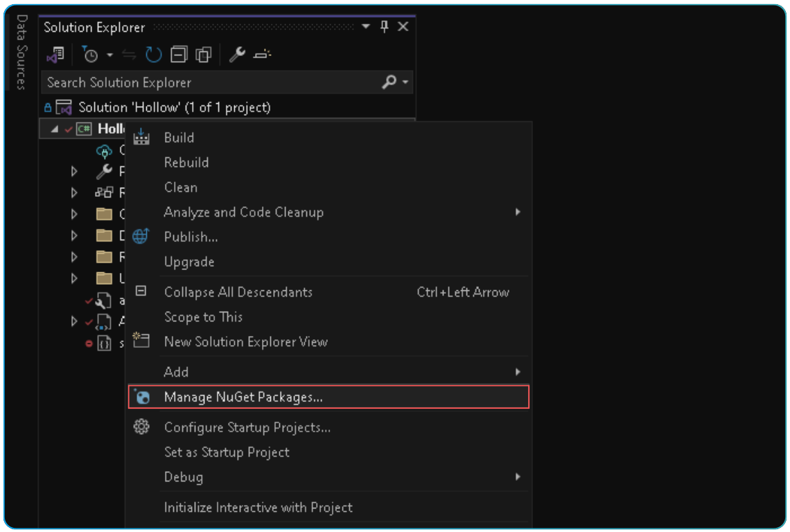Click the globe icon next to Publish
The height and width of the screenshot is (532, 790).
(141, 236)
